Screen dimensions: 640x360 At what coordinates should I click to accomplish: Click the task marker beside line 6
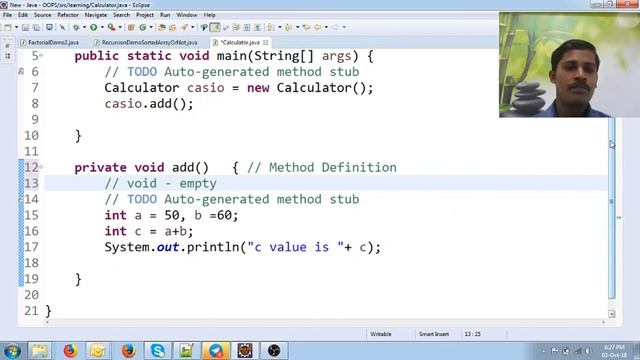point(21,71)
